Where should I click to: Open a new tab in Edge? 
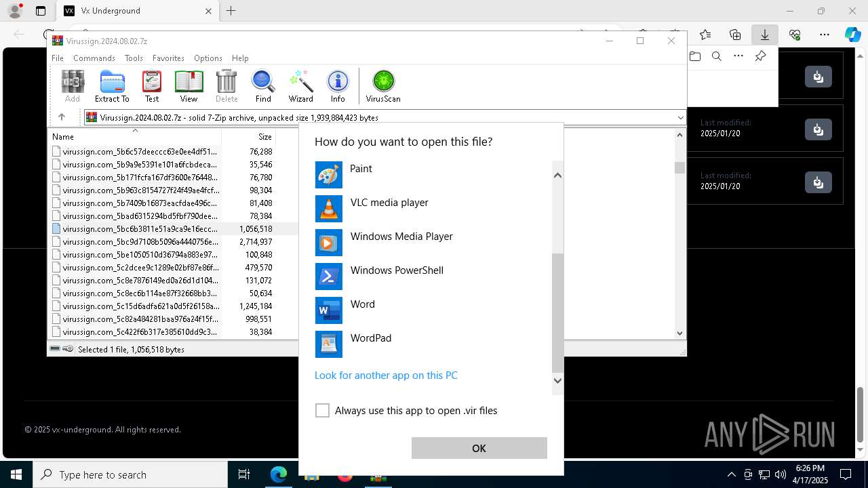pyautogui.click(x=231, y=11)
